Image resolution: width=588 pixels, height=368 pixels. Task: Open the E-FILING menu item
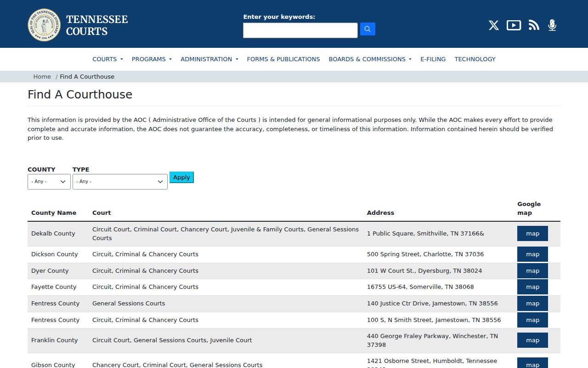tap(433, 59)
